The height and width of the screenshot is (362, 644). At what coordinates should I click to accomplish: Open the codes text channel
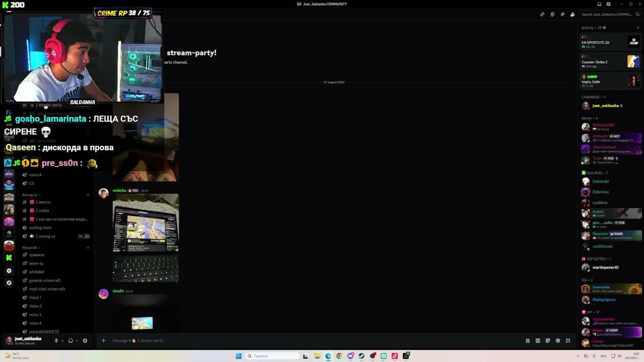(x=55, y=211)
